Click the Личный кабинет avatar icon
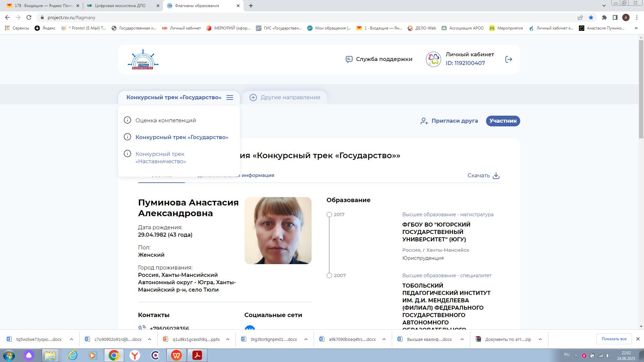This screenshot has width=644, height=362. click(x=433, y=59)
